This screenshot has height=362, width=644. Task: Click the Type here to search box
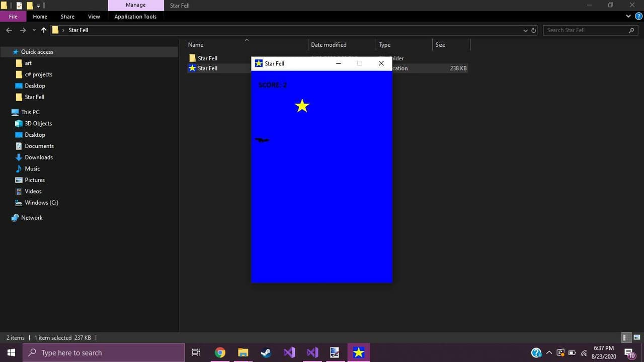(105, 352)
